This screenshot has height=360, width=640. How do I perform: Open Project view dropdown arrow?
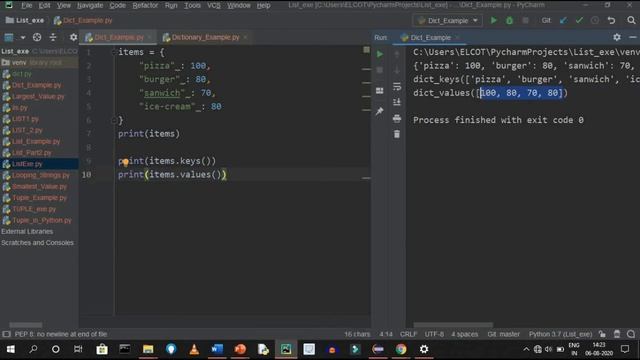(x=23, y=37)
